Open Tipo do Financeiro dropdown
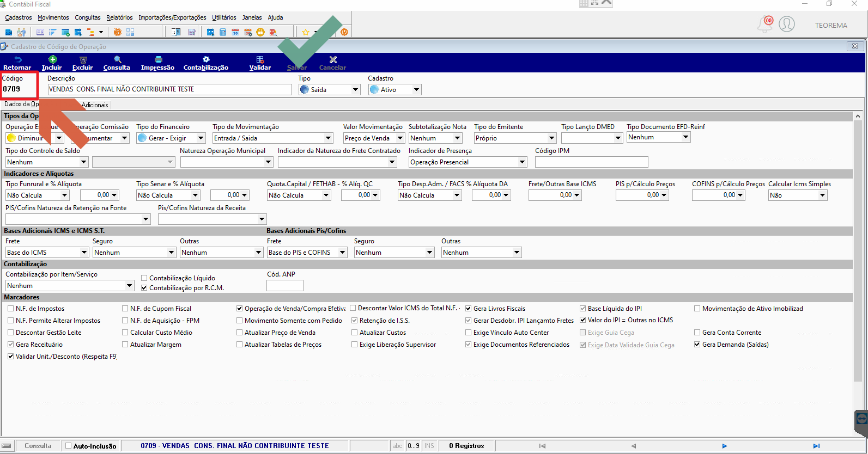 click(171, 138)
